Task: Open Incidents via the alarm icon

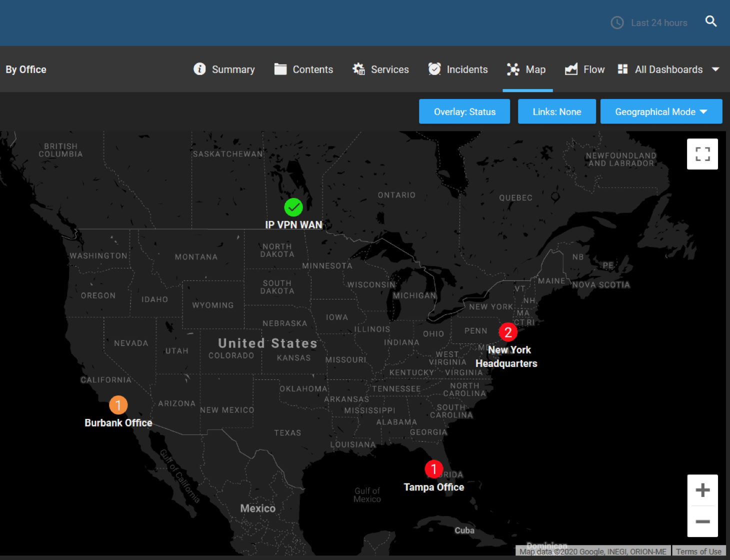Action: 434,69
